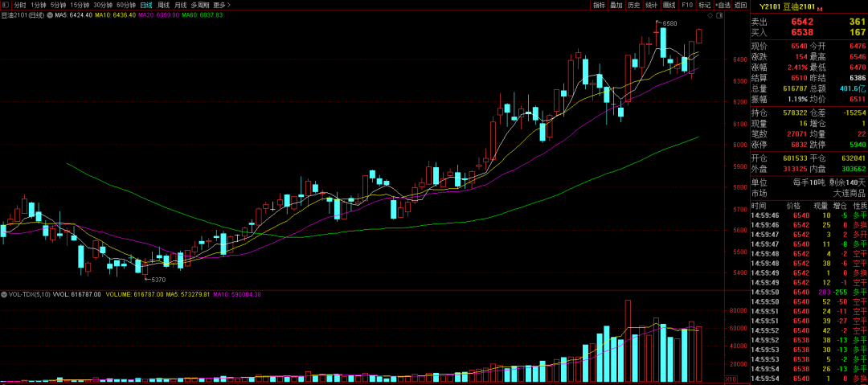Click the MA5: 6424.40 label

click(x=74, y=15)
